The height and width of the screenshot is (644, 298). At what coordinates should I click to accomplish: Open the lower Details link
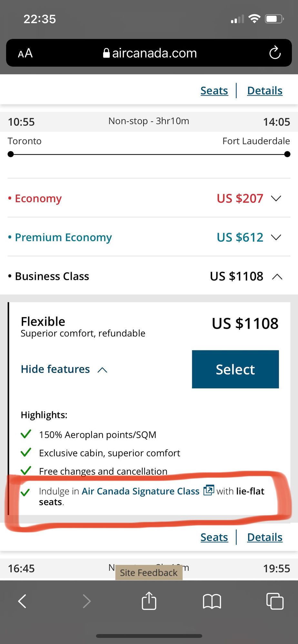point(265,537)
